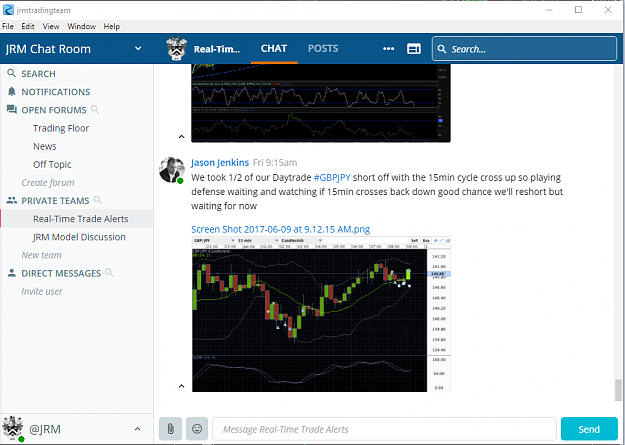625x445 pixels.
Task: Click the Direct Messages person icon
Action: tap(12, 273)
